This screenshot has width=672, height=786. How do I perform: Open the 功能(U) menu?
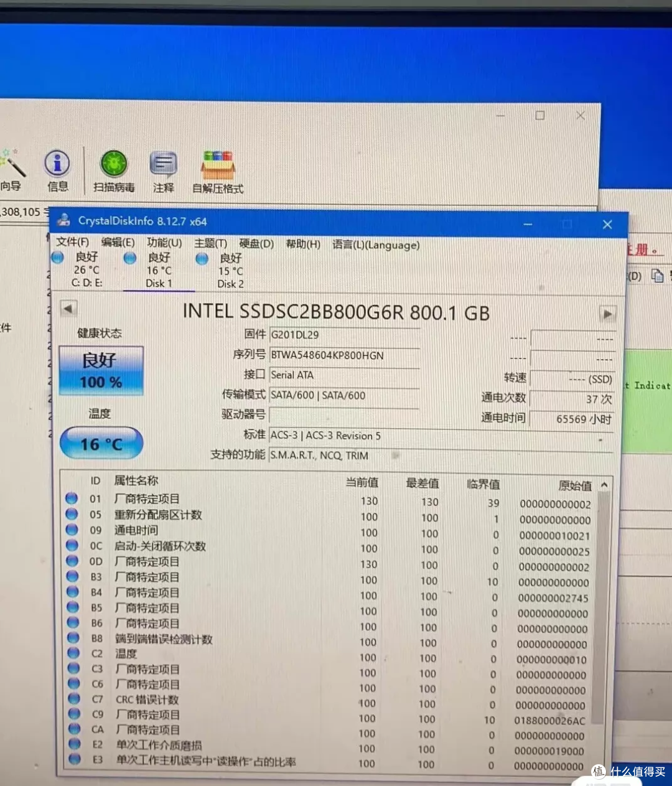(164, 243)
